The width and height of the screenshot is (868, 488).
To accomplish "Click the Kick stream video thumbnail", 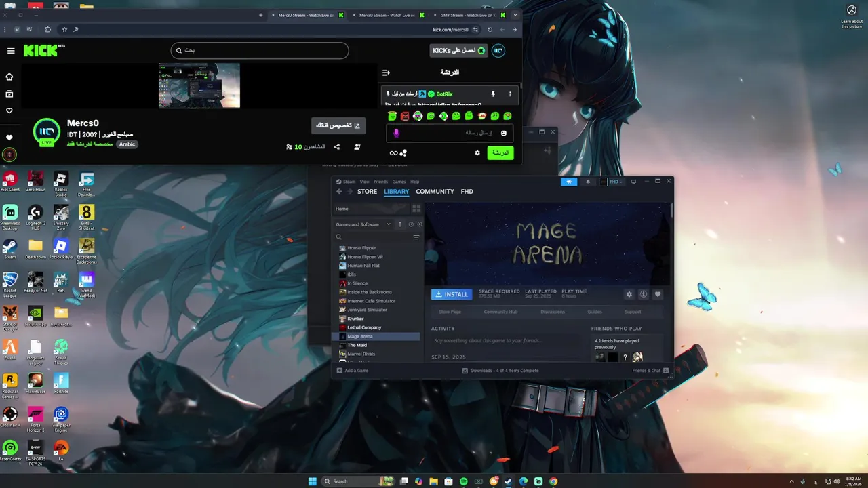I will pyautogui.click(x=199, y=85).
